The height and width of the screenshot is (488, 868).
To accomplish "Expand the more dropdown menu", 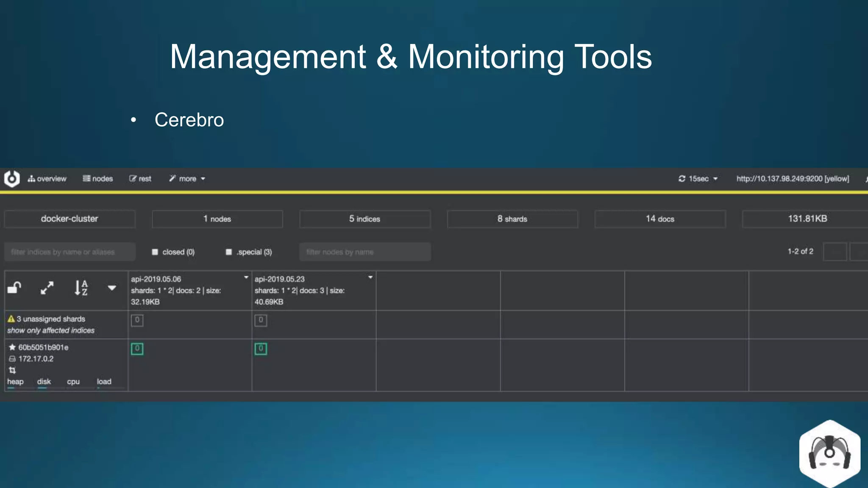I will pyautogui.click(x=187, y=179).
